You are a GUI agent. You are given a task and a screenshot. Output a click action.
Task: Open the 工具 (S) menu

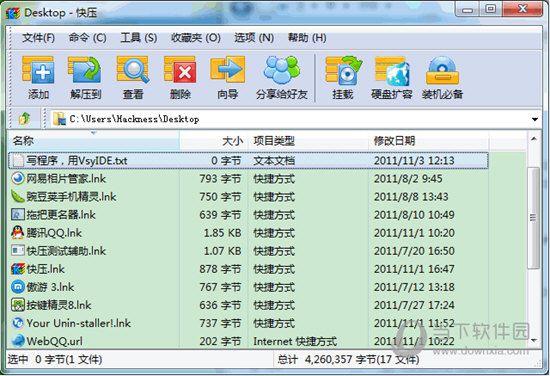pos(139,38)
